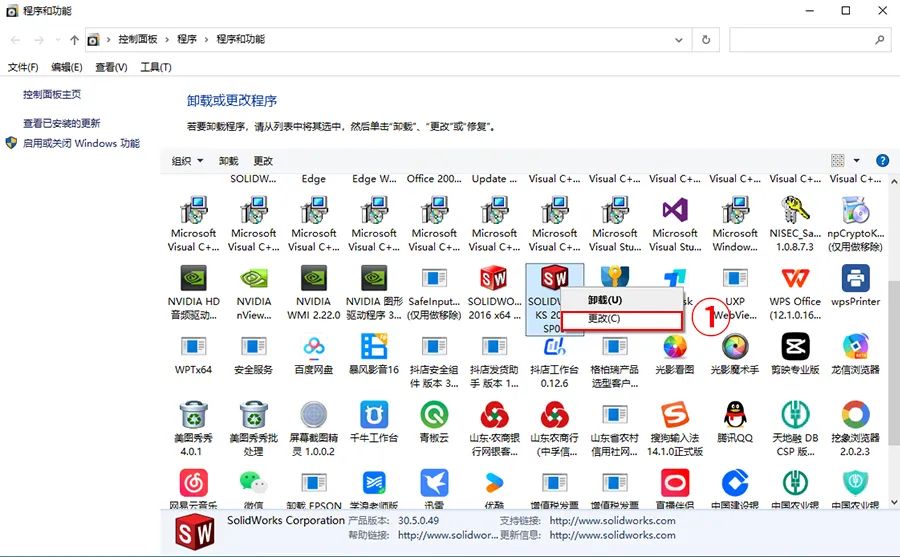Open the 文件(F) menu
The image size is (900, 557).
tap(23, 67)
